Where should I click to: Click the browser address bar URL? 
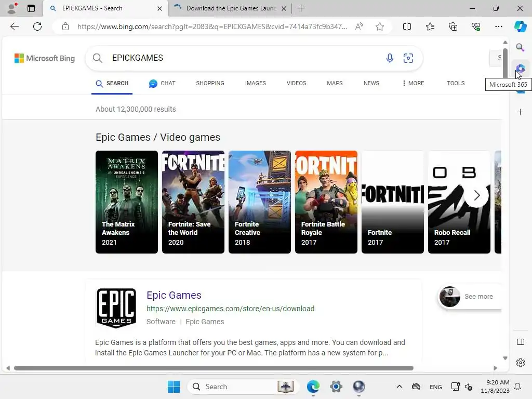(x=212, y=26)
